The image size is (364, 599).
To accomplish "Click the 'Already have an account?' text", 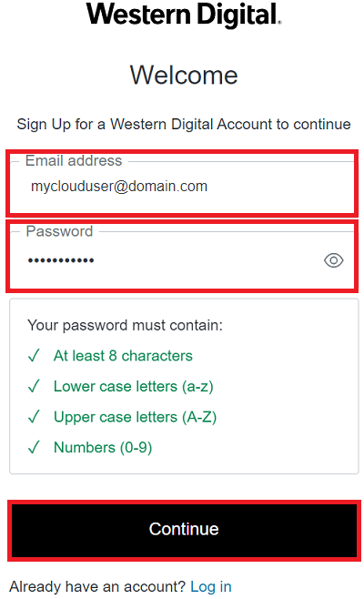I will [x=97, y=586].
